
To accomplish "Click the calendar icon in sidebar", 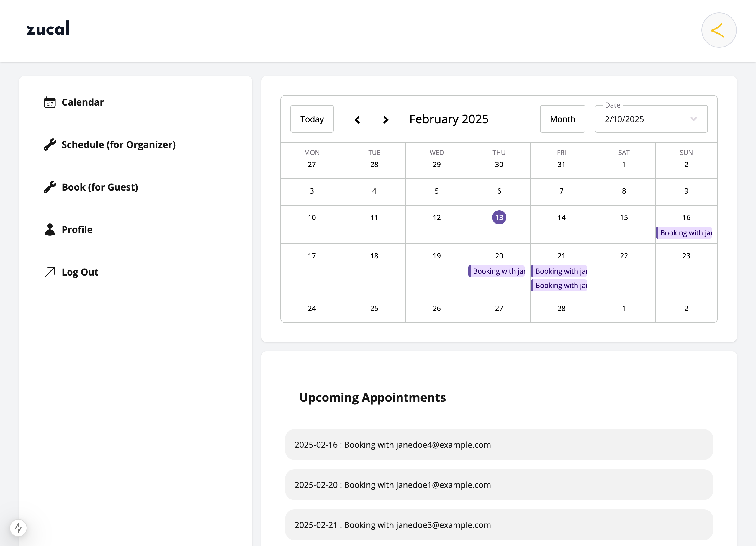I will (x=50, y=102).
